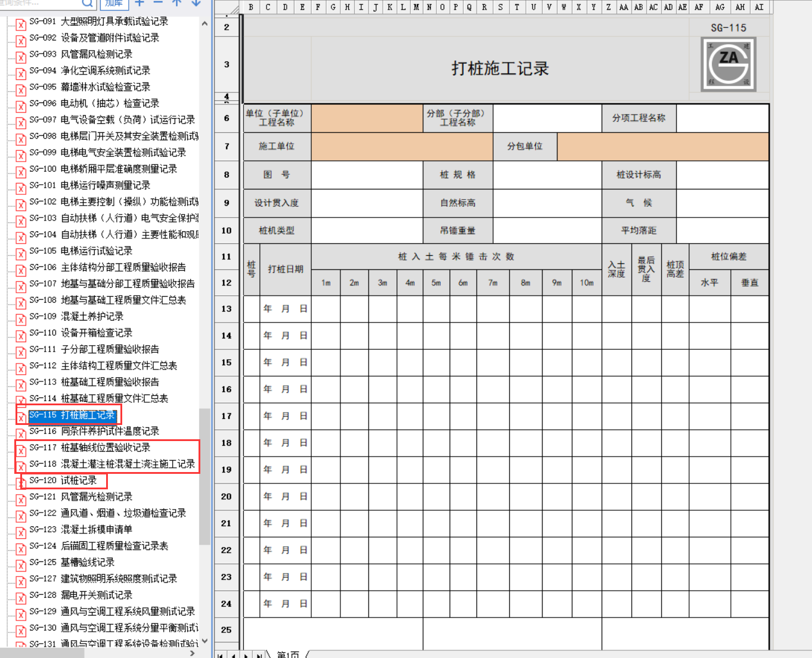The height and width of the screenshot is (658, 812).
Task: Click the orange cell next to 施工单位
Action: coord(401,147)
